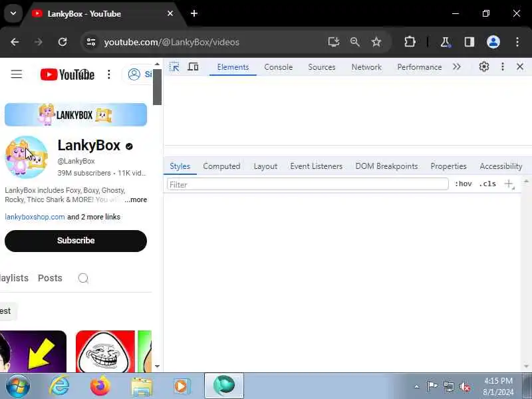532x399 pixels.
Task: Close the LankyBox - YouTube tab
Action: 170,13
